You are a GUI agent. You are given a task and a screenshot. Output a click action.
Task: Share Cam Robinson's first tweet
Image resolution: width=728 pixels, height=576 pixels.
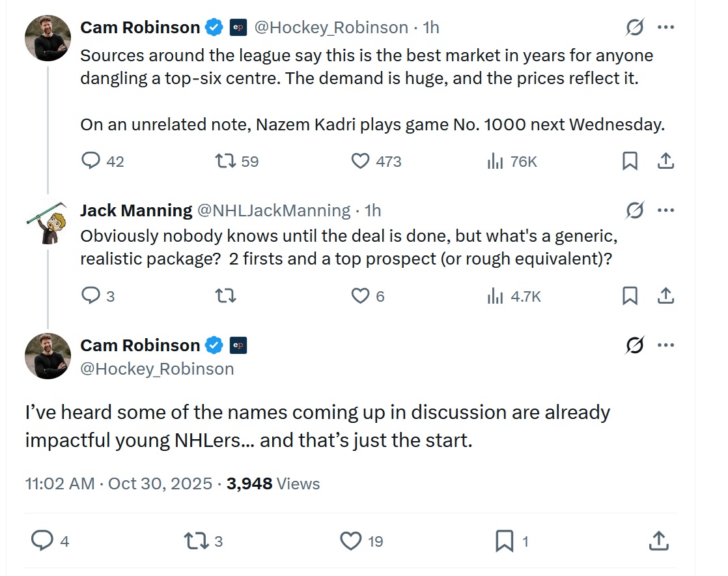click(x=665, y=161)
